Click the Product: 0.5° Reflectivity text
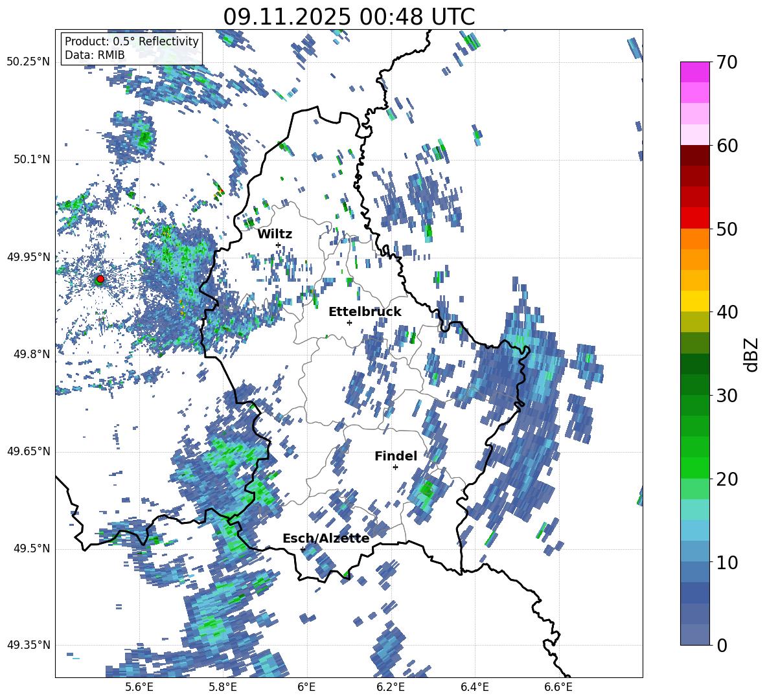This screenshot has height=700, width=767. click(x=132, y=41)
